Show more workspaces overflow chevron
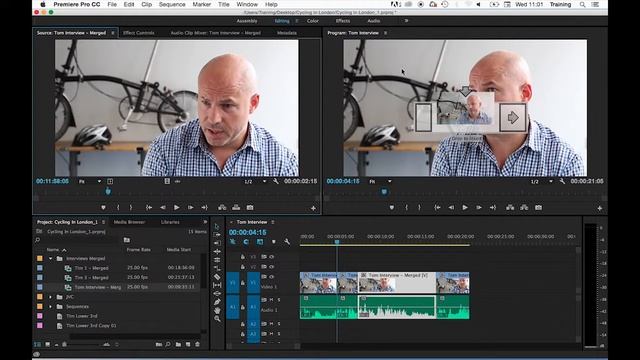Screen dimensions: 640x360 pos(406,20)
